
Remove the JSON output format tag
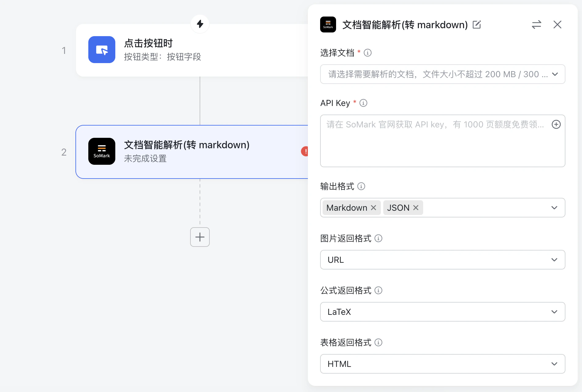(x=415, y=208)
